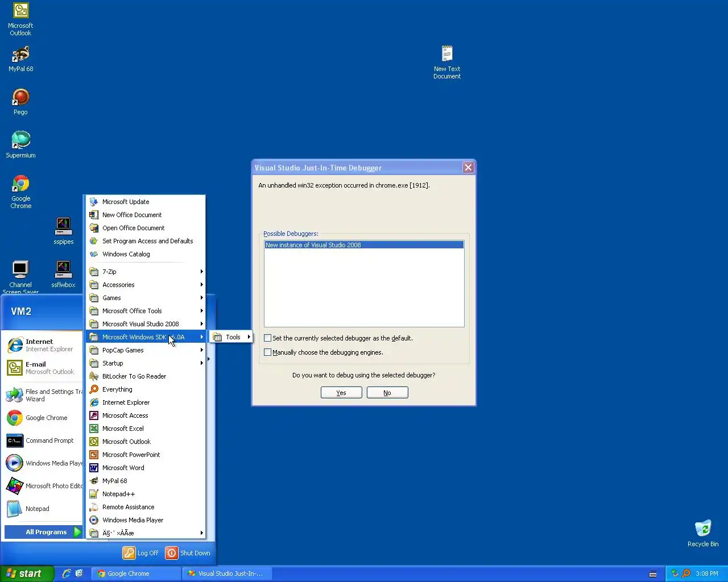Screen dimensions: 728x582
Task: Open BitLocker To Go Reader entry
Action: pyautogui.click(x=145, y=376)
